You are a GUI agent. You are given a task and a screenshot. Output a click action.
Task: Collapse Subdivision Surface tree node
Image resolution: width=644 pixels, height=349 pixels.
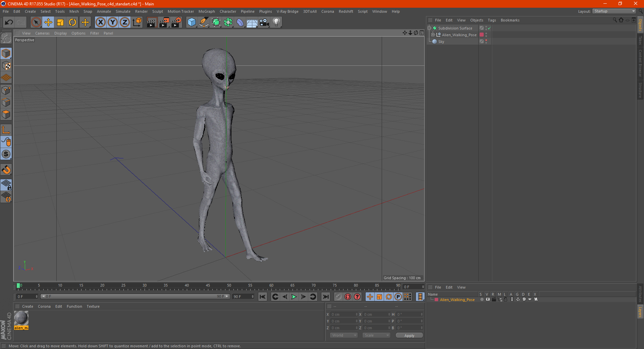(x=429, y=28)
